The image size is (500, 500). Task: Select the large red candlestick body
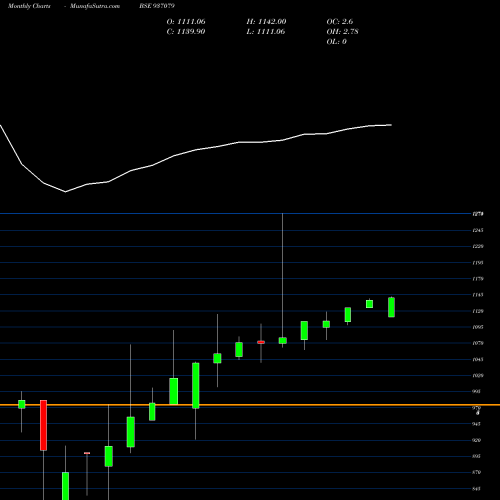(43, 425)
